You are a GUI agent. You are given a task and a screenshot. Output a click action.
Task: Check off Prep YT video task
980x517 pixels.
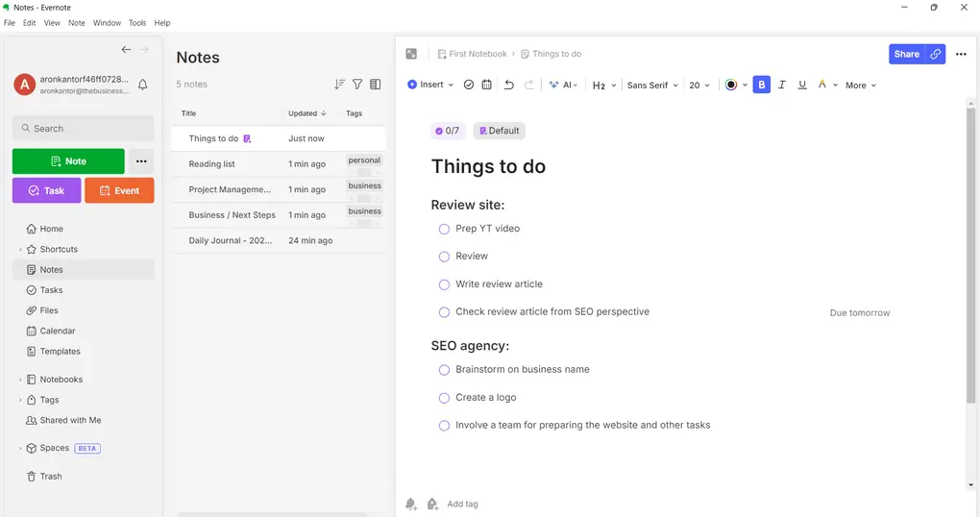[444, 229]
